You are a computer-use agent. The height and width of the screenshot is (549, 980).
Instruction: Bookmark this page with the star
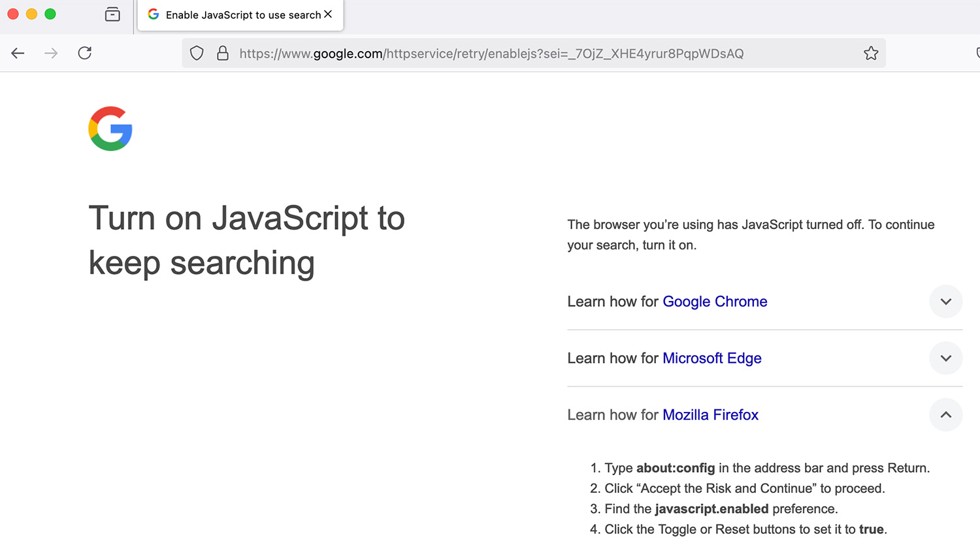pos(871,54)
